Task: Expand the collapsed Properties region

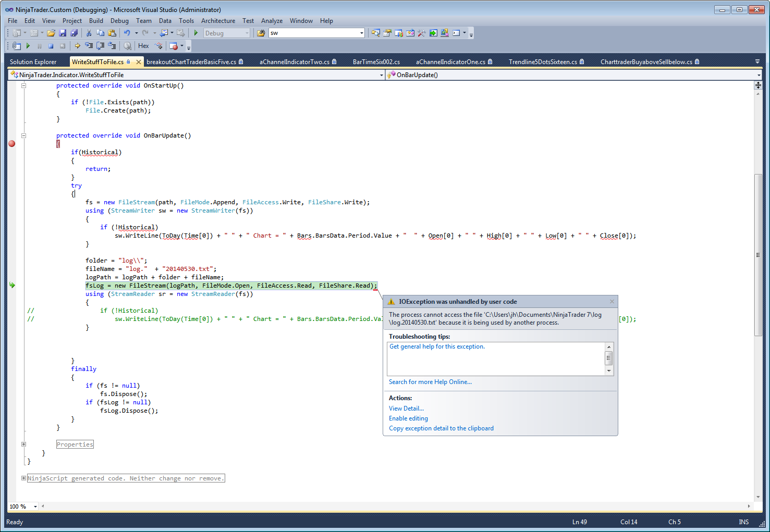Action: (23, 444)
